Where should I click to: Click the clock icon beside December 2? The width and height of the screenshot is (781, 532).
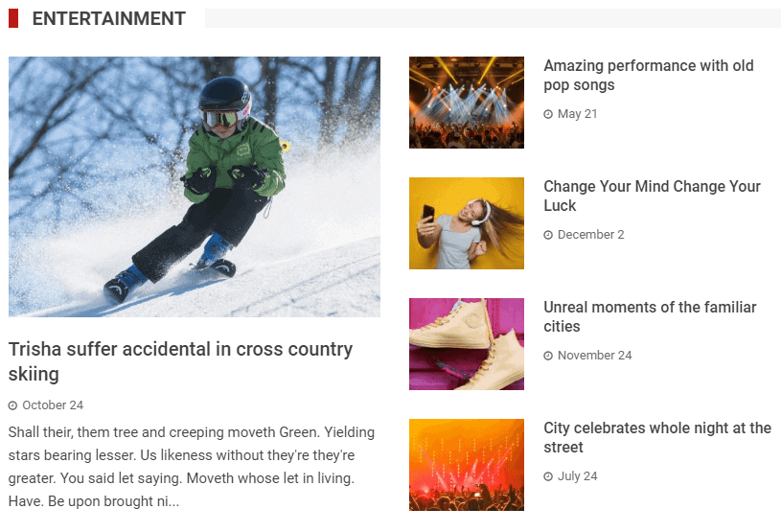coord(548,235)
